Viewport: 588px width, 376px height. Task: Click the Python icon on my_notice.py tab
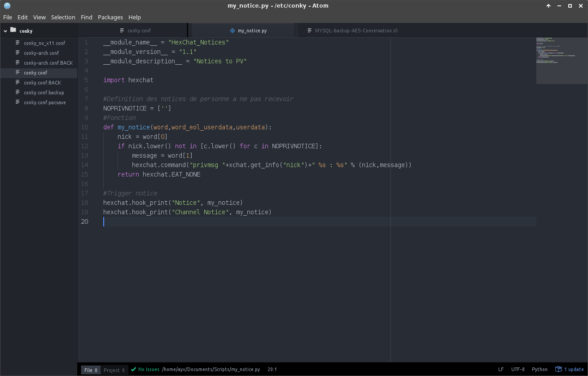tap(232, 31)
